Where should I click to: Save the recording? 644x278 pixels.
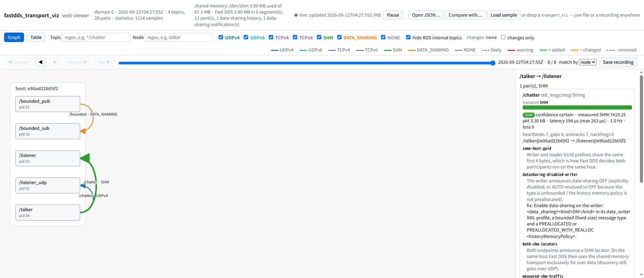tap(618, 62)
